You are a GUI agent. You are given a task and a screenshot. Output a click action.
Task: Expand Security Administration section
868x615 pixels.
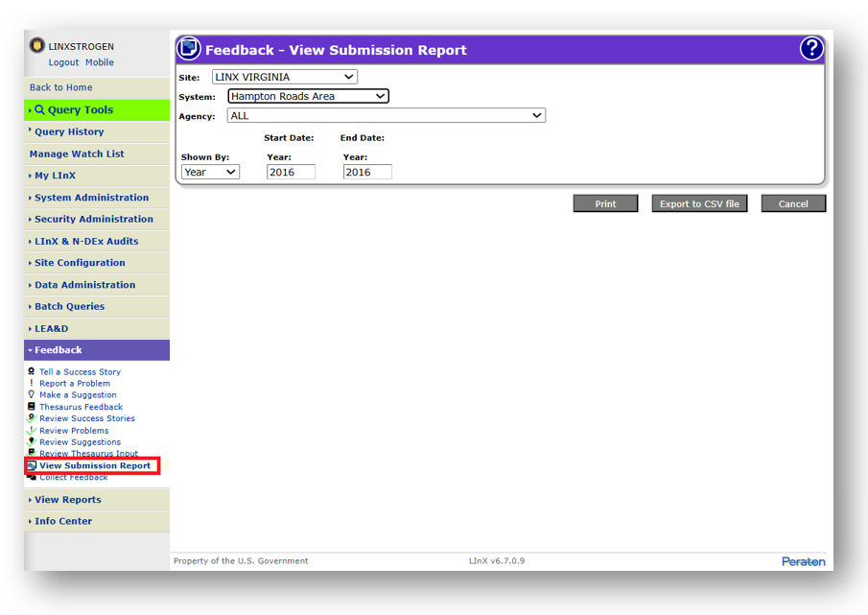pyautogui.click(x=97, y=219)
